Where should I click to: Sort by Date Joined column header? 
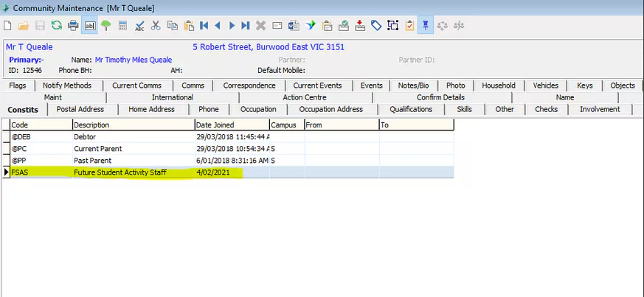232,125
